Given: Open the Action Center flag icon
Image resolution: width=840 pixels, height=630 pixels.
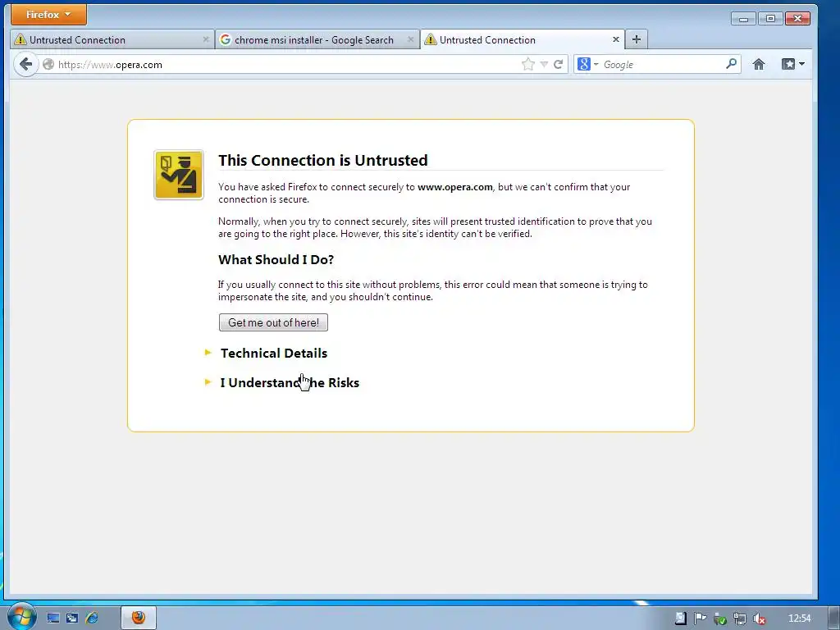Looking at the screenshot, I should tap(700, 619).
